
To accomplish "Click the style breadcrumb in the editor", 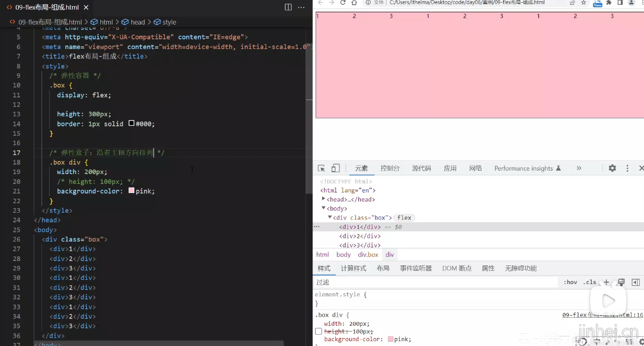I will 165,22.
